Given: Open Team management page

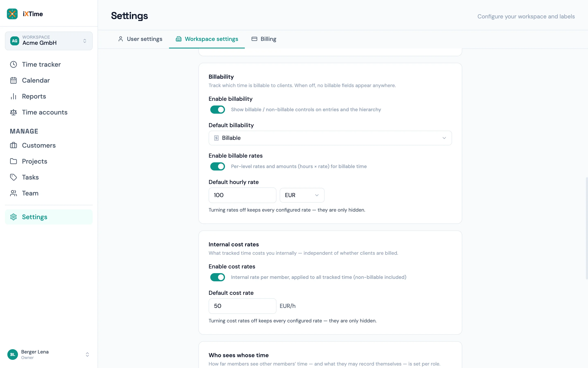Looking at the screenshot, I should 49,193.
